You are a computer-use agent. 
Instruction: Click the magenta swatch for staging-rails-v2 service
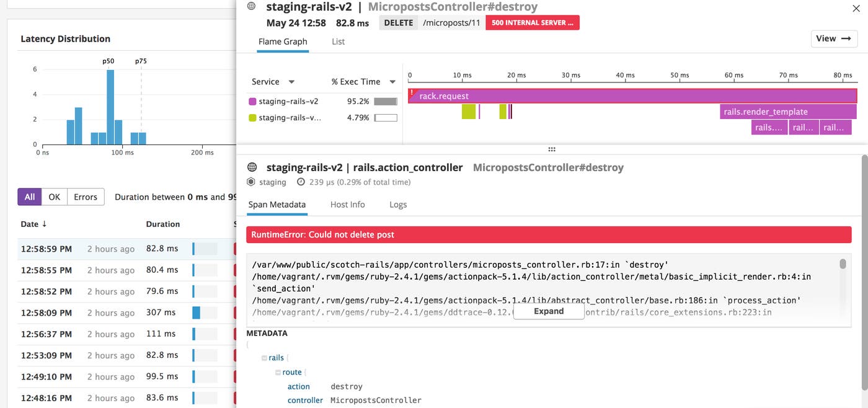(252, 100)
